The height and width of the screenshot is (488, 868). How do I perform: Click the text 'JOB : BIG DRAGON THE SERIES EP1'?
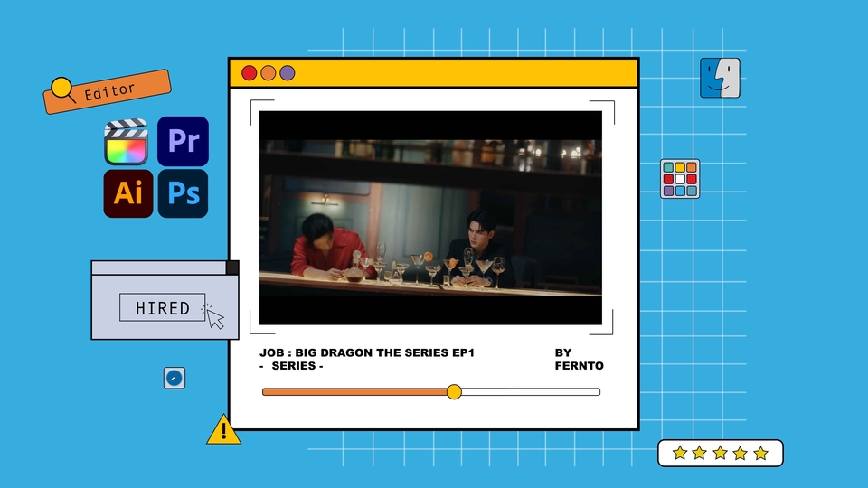pos(367,352)
